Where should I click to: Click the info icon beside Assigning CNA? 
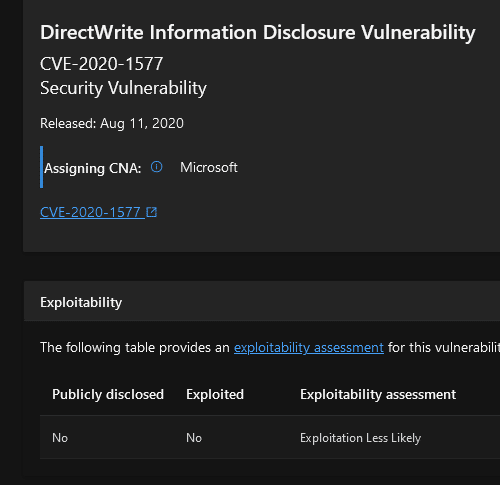click(156, 167)
